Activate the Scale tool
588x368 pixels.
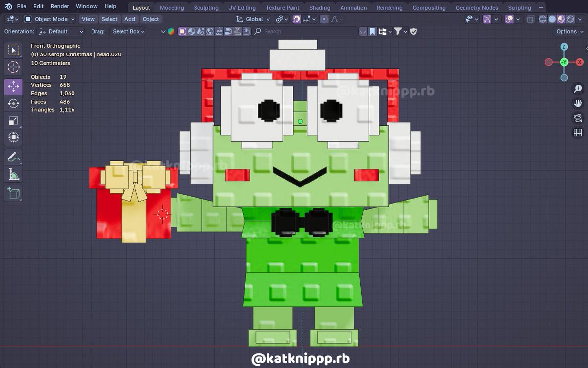13,121
